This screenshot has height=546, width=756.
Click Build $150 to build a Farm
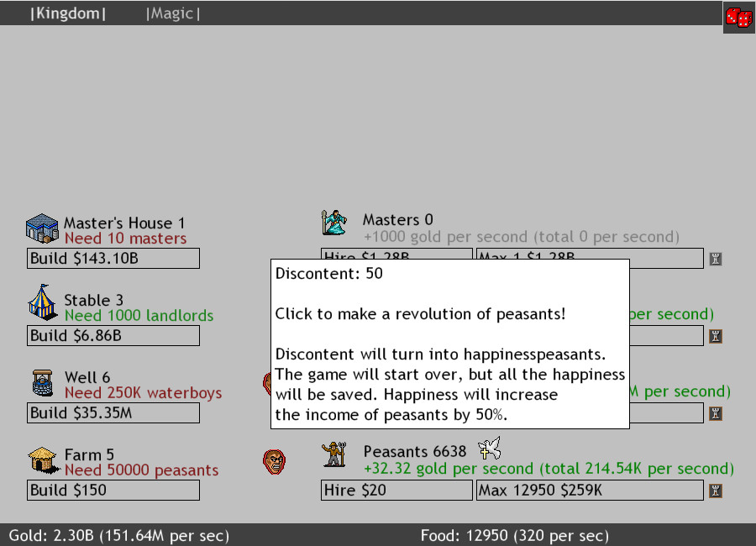click(x=113, y=490)
